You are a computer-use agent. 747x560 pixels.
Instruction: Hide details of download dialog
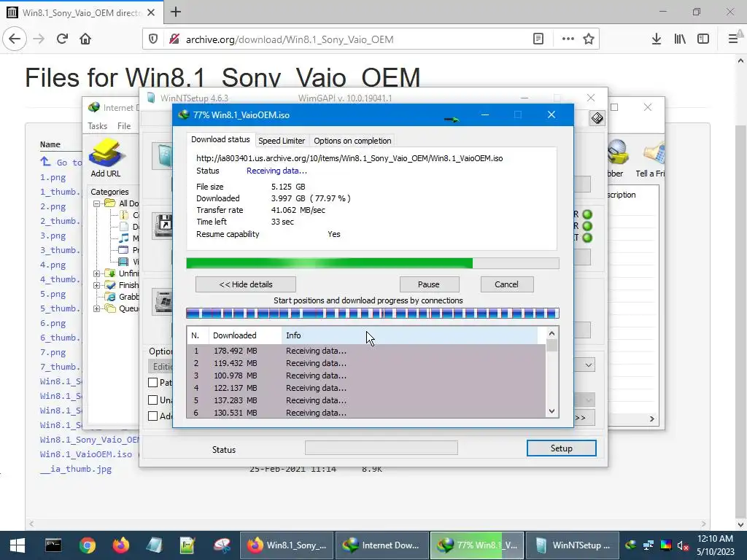tap(245, 284)
